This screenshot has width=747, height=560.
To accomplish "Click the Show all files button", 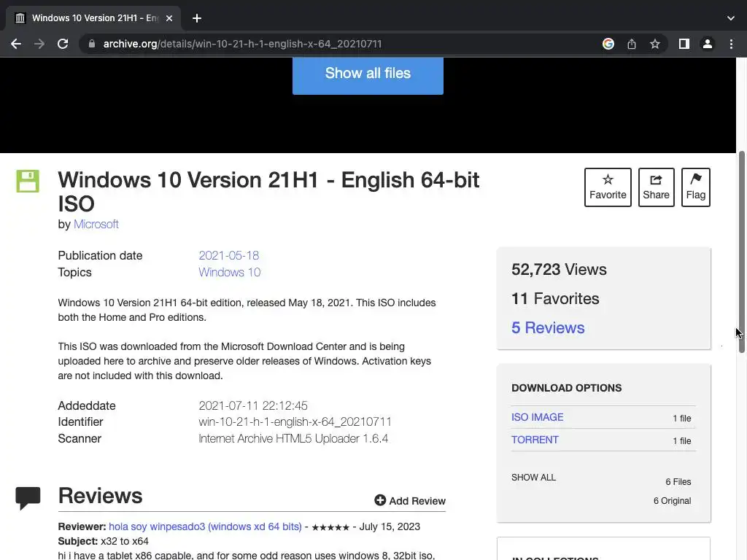I will click(x=368, y=74).
